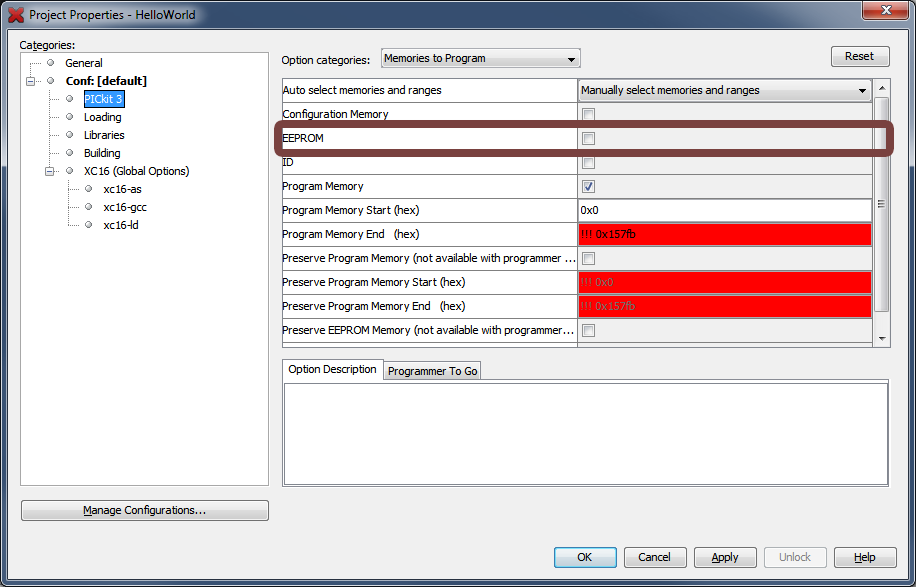Viewport: 916px width, 587px height.
Task: Collapse XC16 (Global Options) node
Action: click(50, 171)
